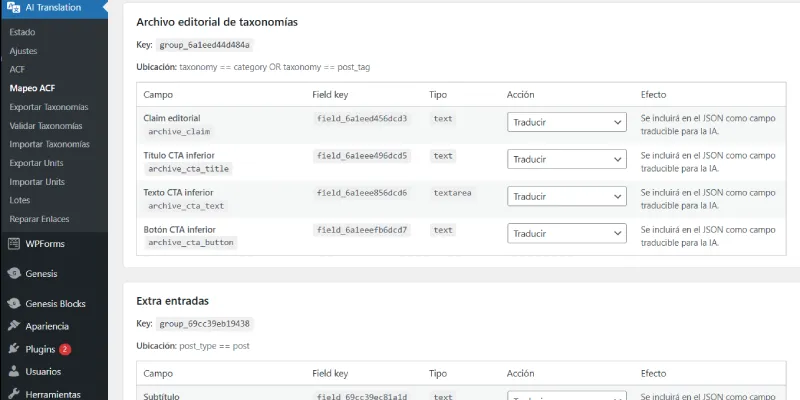
Task: Open the Acción dropdown for Botón CTA inferior
Action: [566, 234]
